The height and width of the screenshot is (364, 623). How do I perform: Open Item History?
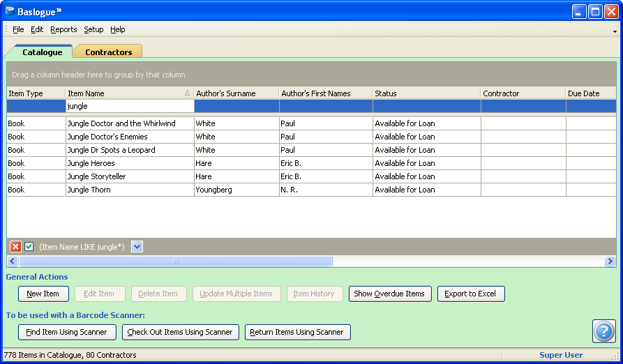point(315,294)
